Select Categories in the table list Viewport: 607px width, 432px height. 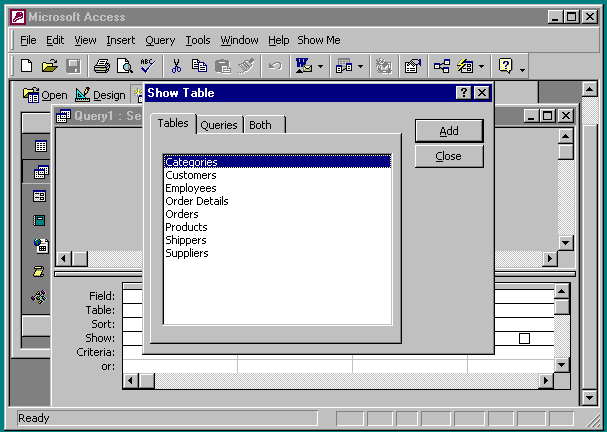click(x=277, y=162)
